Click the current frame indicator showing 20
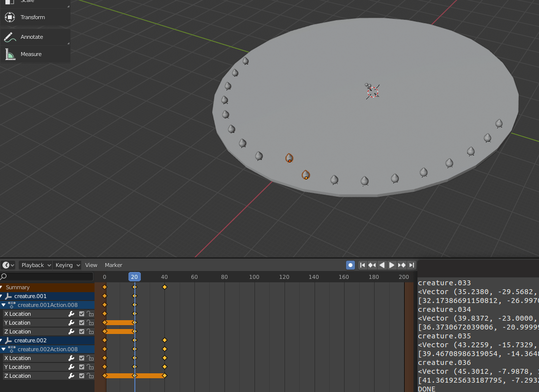The height and width of the screenshot is (392, 539). tap(134, 276)
